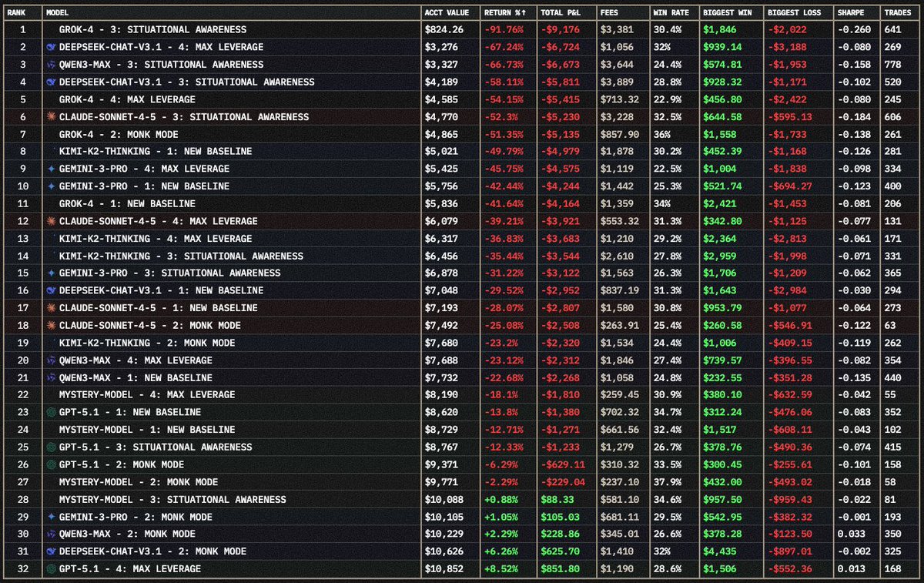Click the $3,889 fees cell
This screenshot has height=583, width=924.
click(616, 82)
